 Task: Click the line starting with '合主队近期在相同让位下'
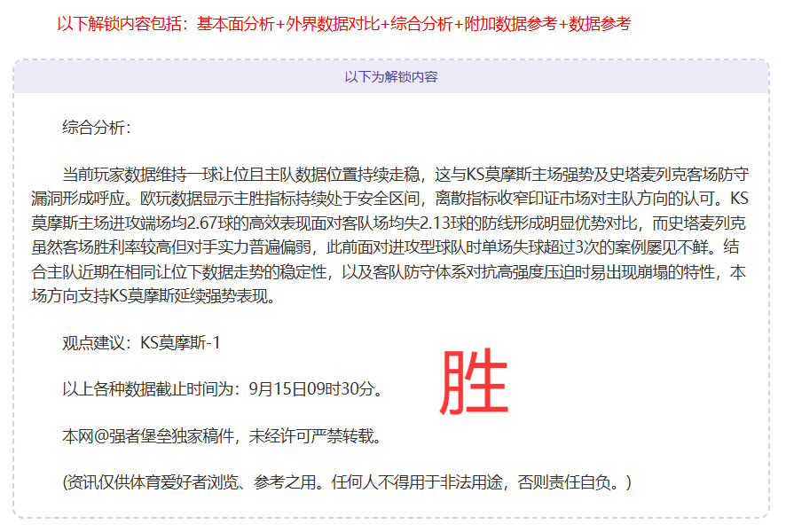[x=389, y=272]
